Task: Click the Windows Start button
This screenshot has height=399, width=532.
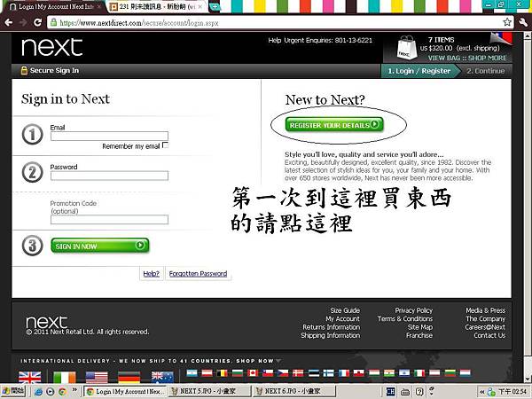Action: tap(13, 392)
